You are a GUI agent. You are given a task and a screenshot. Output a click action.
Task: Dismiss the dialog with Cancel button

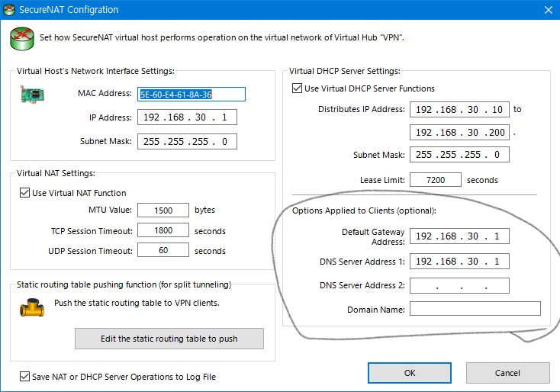point(507,373)
